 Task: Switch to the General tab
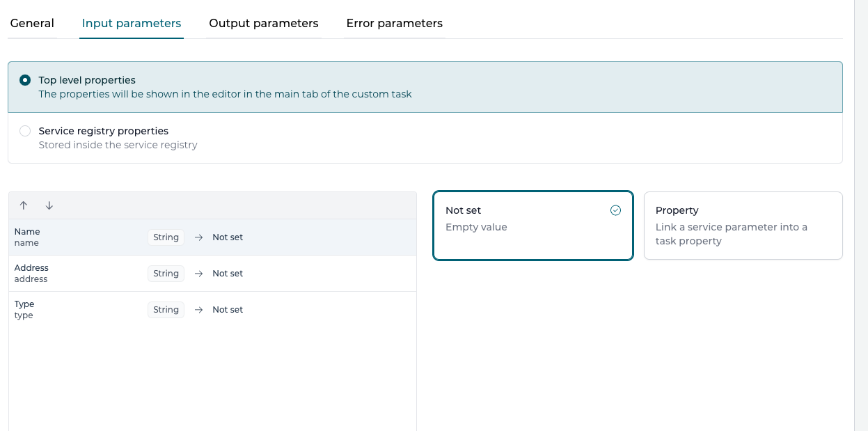pos(32,23)
